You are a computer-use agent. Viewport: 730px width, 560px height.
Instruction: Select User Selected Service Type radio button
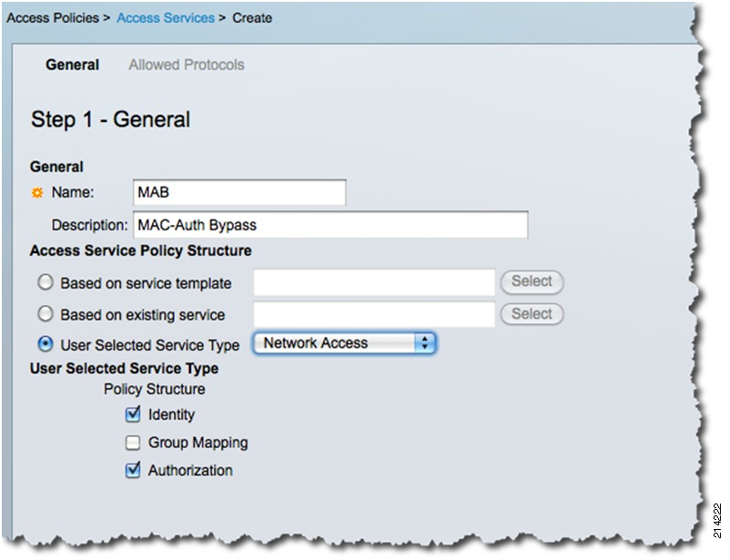[x=46, y=344]
